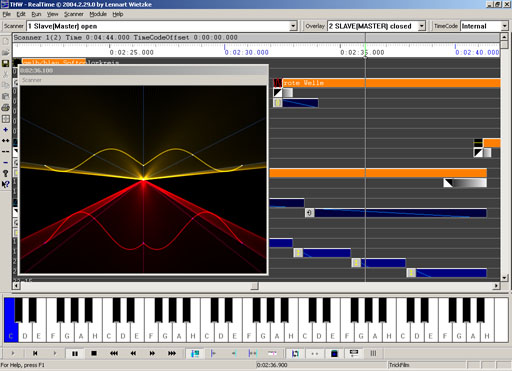
Task: Expand the Scanner dropdown showing Slave(Master) open
Action: point(293,26)
